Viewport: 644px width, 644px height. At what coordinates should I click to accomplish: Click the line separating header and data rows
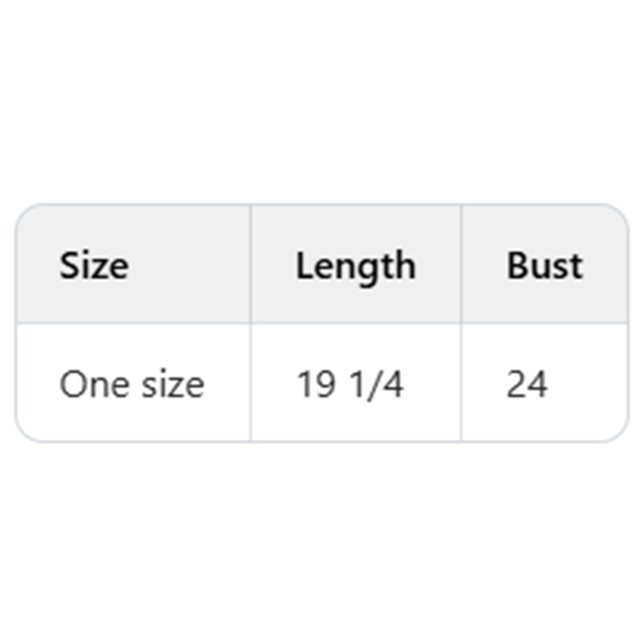[x=322, y=324]
